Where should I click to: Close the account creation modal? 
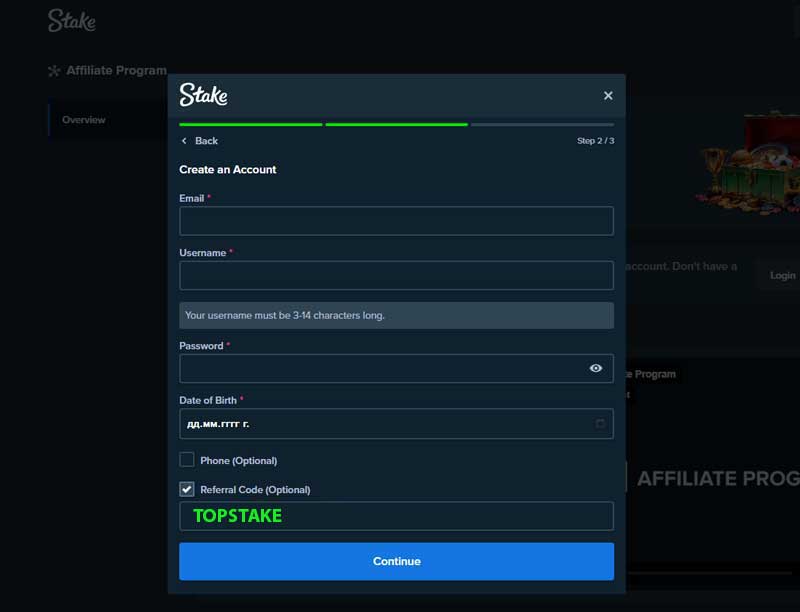coord(608,95)
